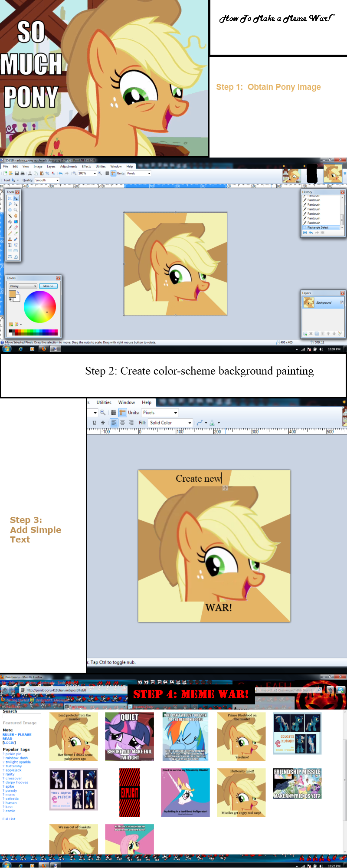The width and height of the screenshot is (347, 868).
Task: Click the Cut scissors toolbar icon
Action: (x=30, y=173)
